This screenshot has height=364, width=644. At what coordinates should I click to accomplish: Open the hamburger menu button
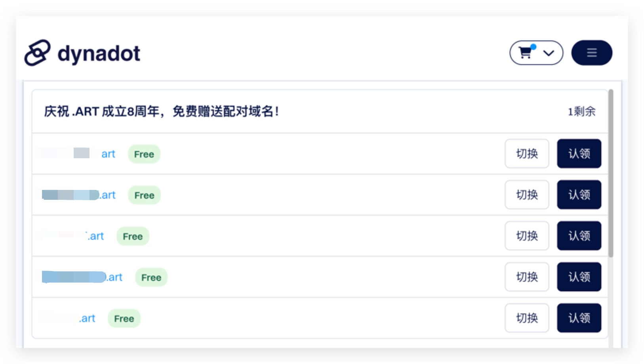pyautogui.click(x=591, y=53)
